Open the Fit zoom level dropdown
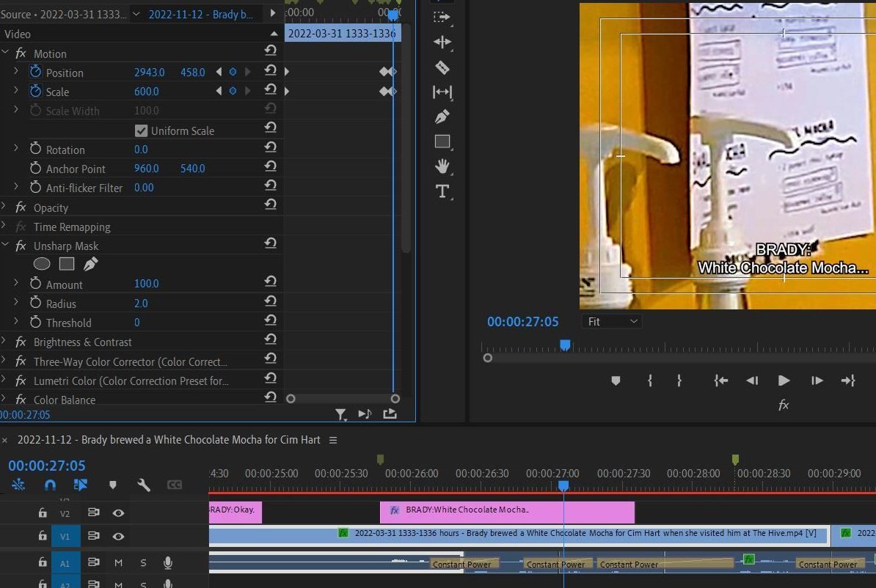Screen dimensions: 876x588 612,322
